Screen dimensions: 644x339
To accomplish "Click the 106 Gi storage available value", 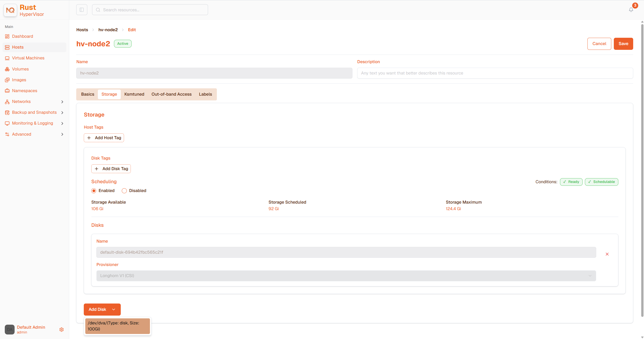I will click(x=97, y=209).
